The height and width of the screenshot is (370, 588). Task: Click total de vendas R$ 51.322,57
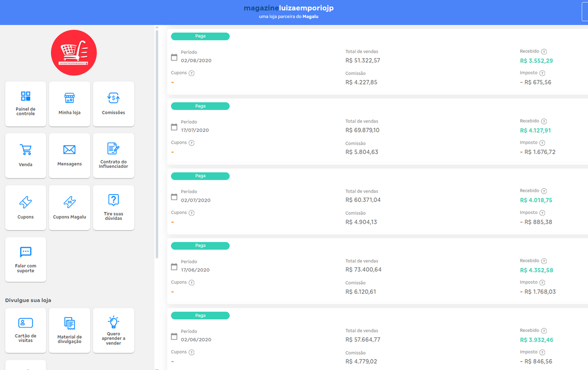[x=363, y=60]
